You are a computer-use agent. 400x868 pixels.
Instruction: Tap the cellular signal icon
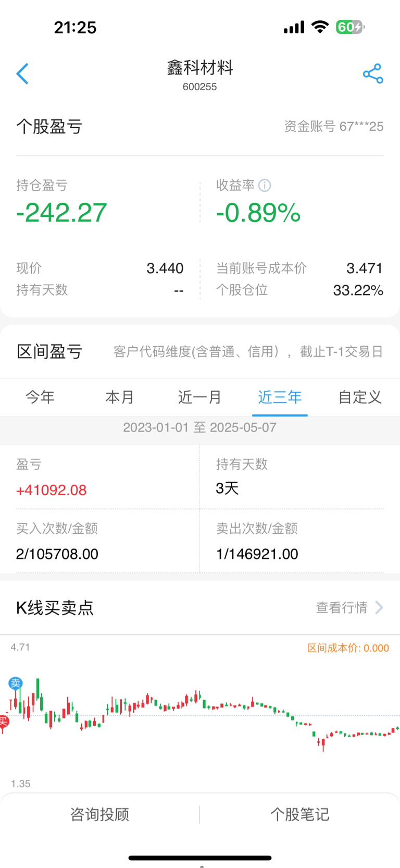pos(294,27)
